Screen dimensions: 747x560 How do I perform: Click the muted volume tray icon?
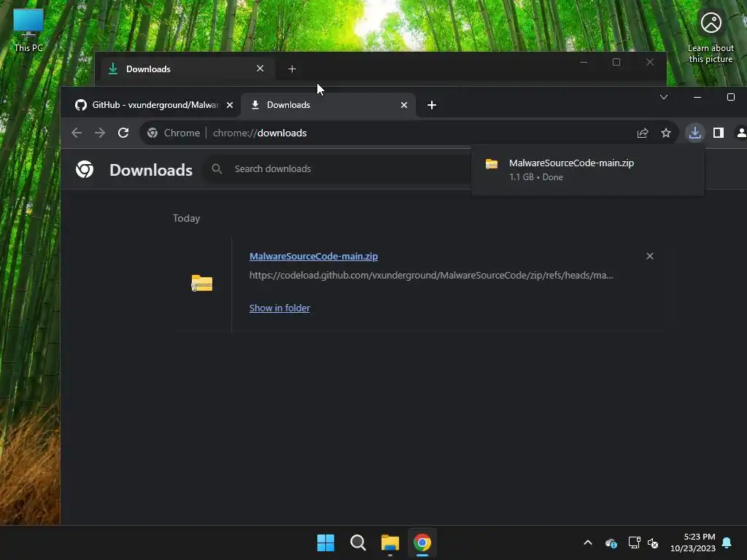click(653, 542)
